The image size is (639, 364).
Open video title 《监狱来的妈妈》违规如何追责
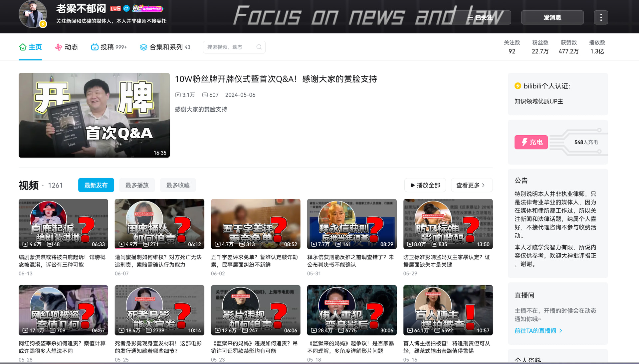point(255,347)
